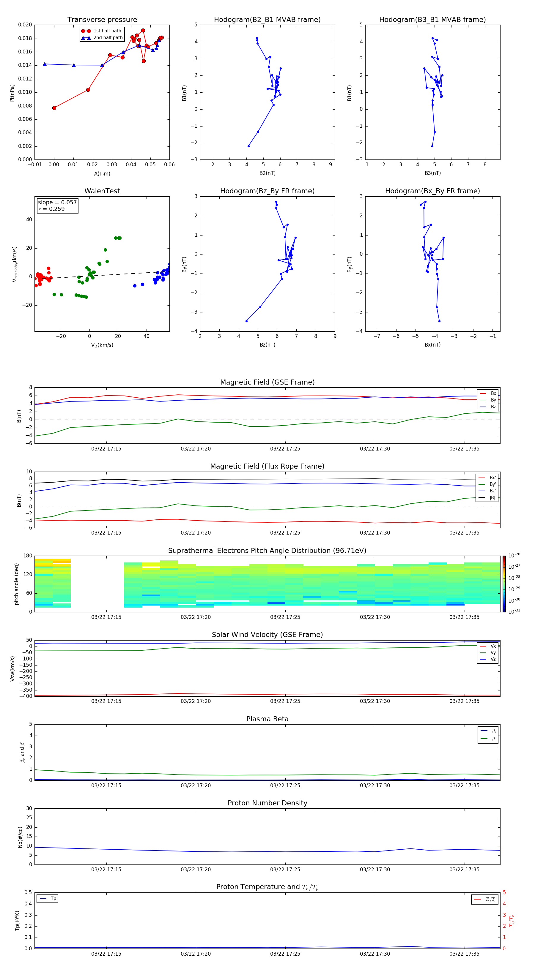Click the 'Hodogram(Bx_By FR frame)' title
This screenshot has height=980, width=535.
click(x=432, y=191)
